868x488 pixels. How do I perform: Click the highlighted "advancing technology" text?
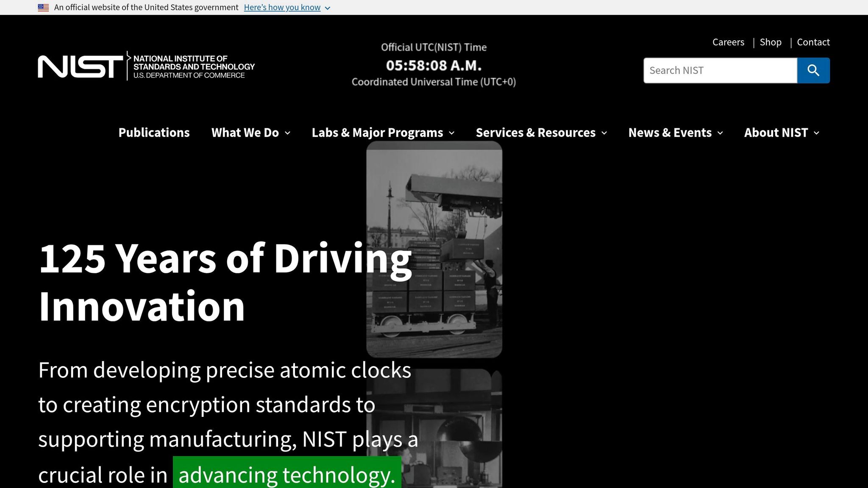click(285, 474)
